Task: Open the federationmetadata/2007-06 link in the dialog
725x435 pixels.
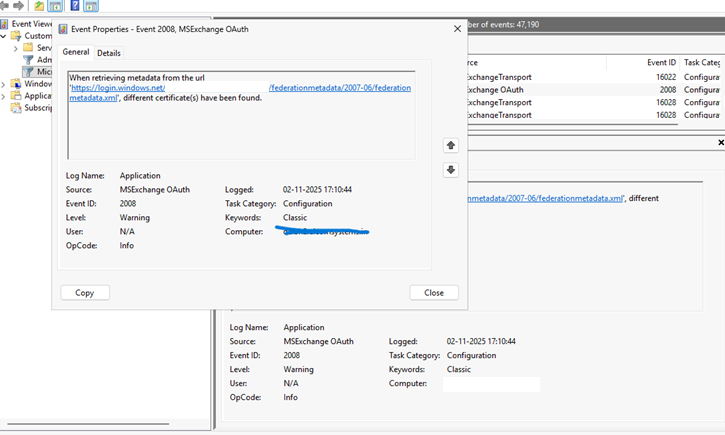Action: [x=340, y=88]
